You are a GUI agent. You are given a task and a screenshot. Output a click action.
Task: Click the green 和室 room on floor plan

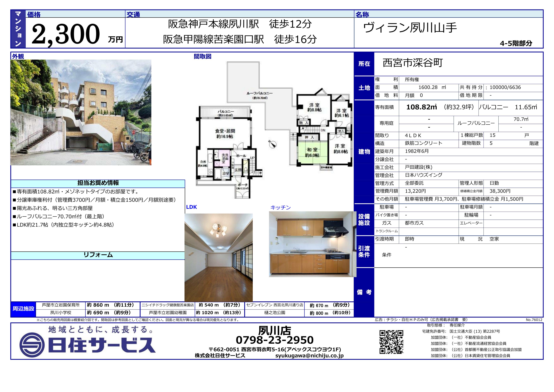click(312, 153)
